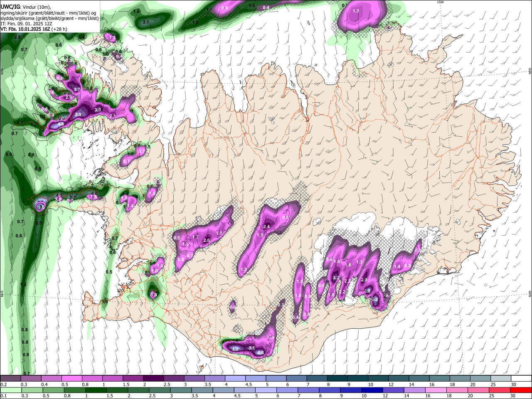
Task: Select the "IT: Fim. 09. 01. 2025 12Z" line
Action: click(x=26, y=24)
